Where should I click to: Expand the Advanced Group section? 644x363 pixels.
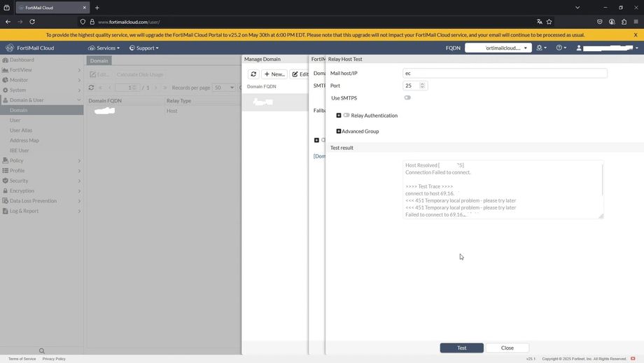click(x=338, y=131)
